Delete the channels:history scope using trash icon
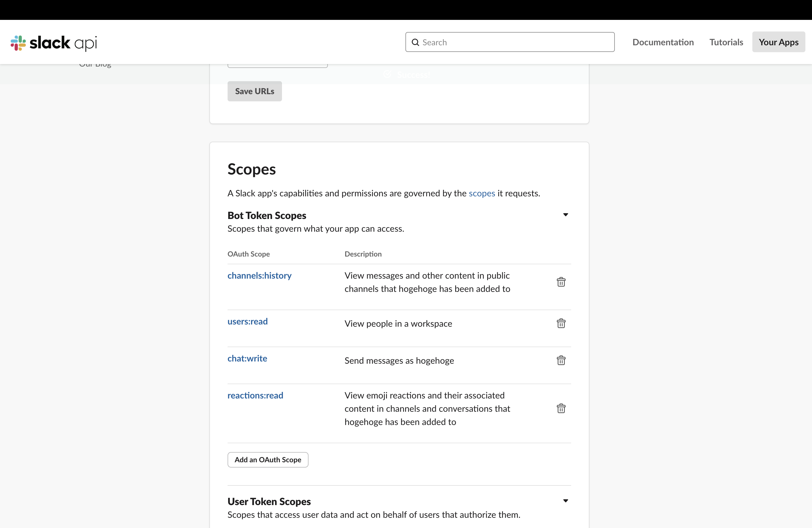 tap(561, 282)
